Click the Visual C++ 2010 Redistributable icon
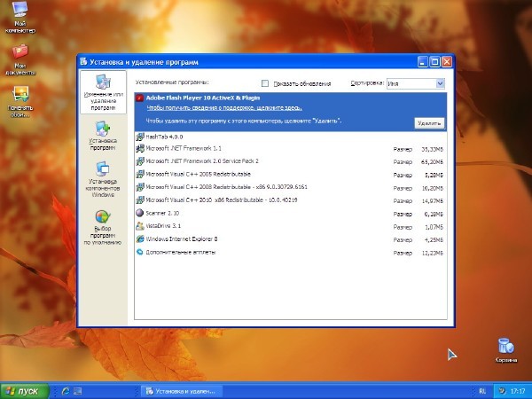The height and width of the screenshot is (399, 532). pyautogui.click(x=140, y=200)
